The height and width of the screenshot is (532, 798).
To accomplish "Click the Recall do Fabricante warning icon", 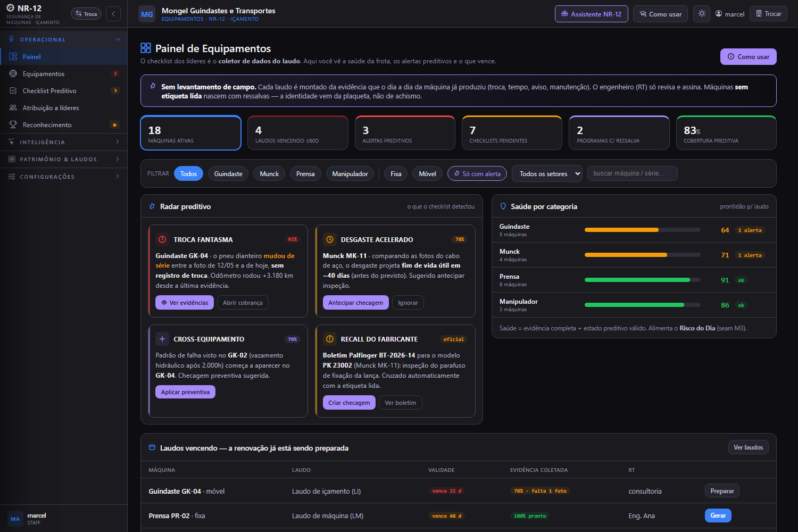I will click(x=330, y=339).
